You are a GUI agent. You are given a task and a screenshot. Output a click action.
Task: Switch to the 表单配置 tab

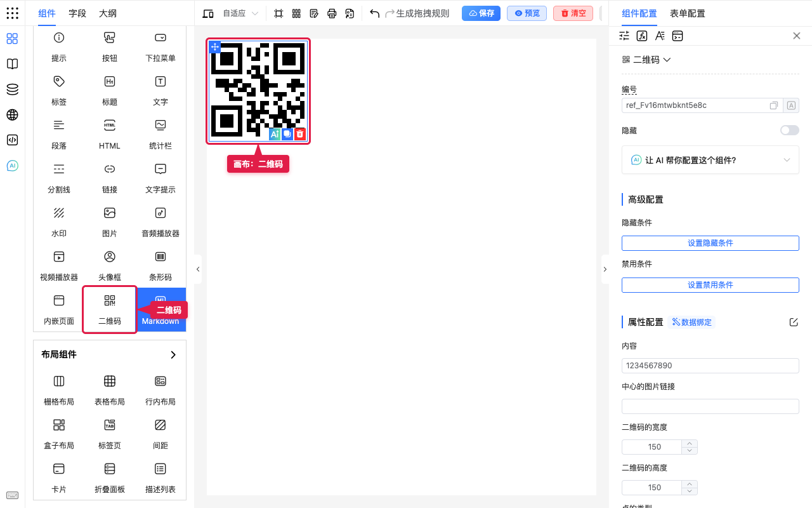point(688,13)
